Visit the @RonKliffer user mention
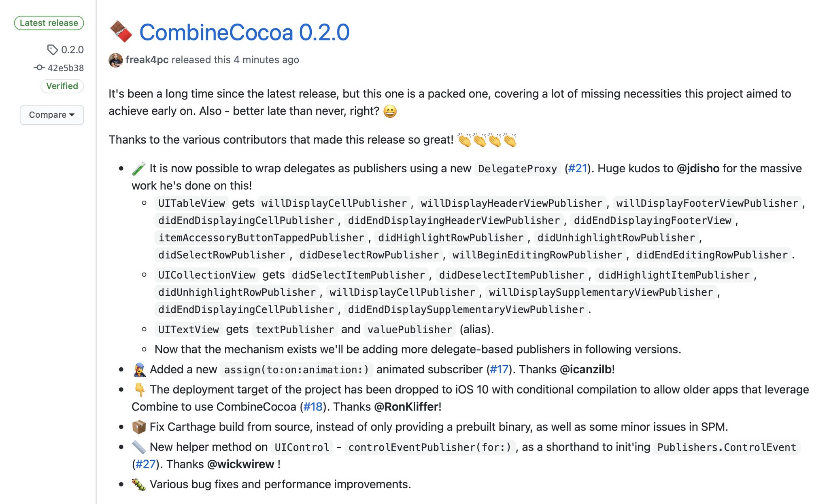The width and height of the screenshot is (829, 504). pos(406,407)
